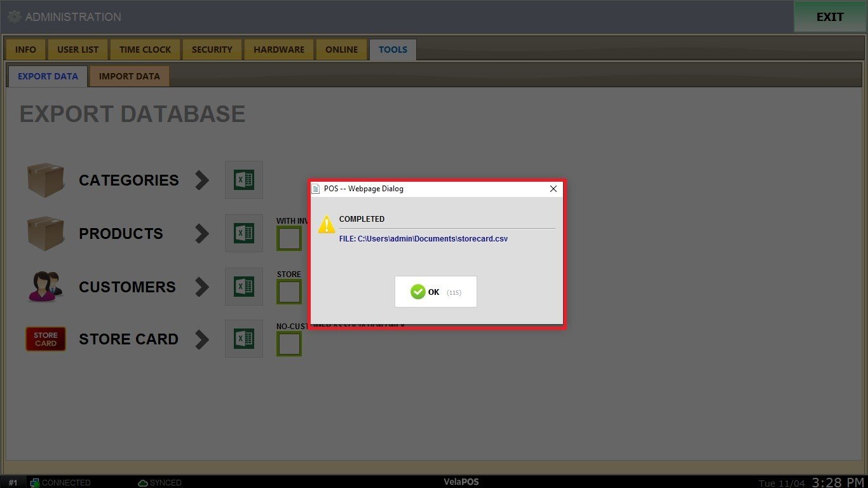Click the Administration gear icon
868x488 pixels.
pos(14,17)
